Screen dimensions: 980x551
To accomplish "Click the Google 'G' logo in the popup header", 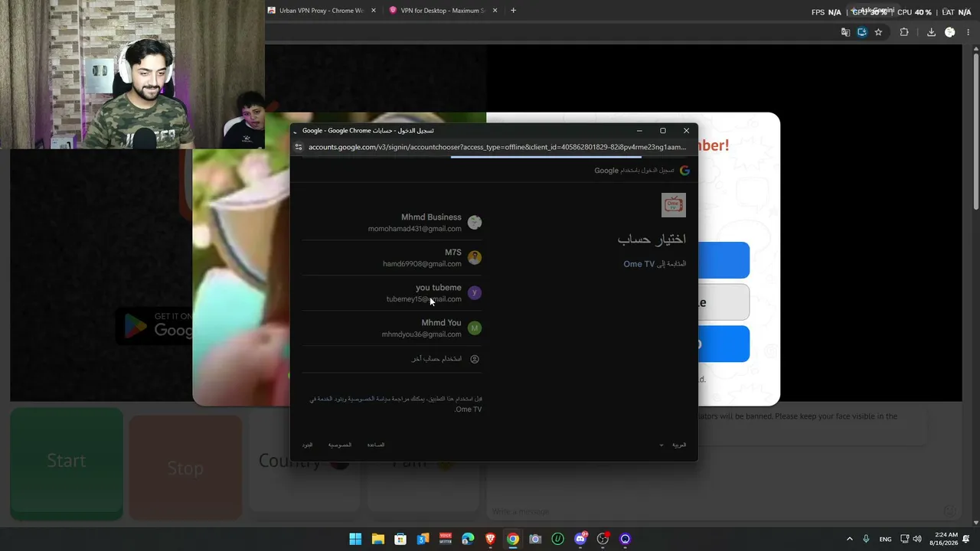I will (x=684, y=171).
